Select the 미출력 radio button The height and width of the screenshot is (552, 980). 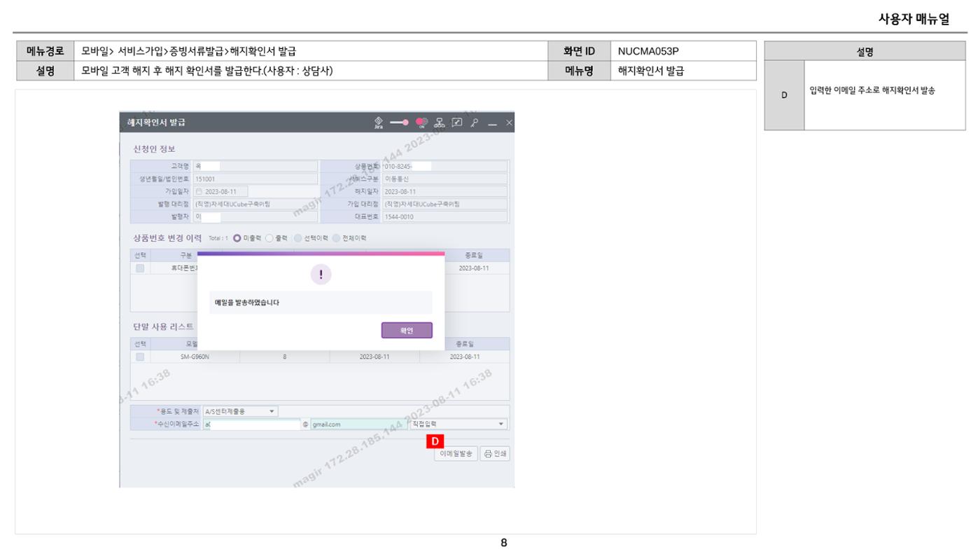pos(237,237)
